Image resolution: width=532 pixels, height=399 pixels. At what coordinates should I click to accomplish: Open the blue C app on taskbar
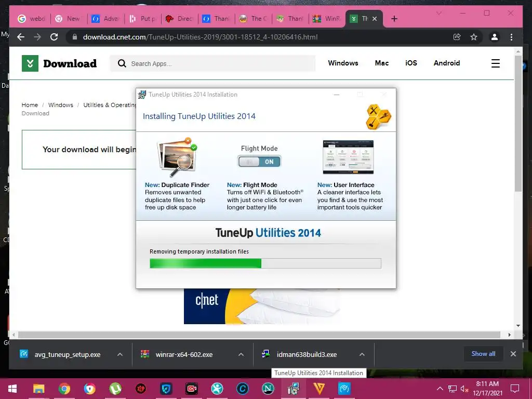[x=243, y=389]
